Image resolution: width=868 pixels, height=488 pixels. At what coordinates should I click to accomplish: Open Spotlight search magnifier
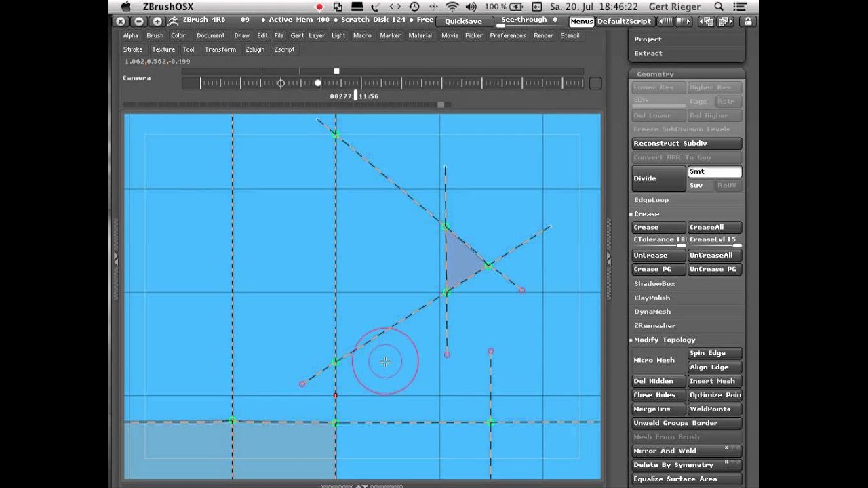tap(719, 7)
